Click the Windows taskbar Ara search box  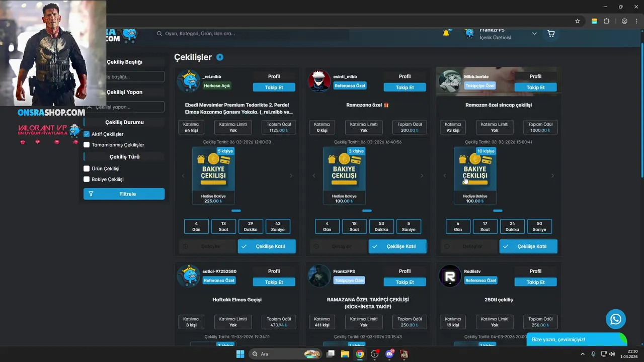[x=285, y=354]
